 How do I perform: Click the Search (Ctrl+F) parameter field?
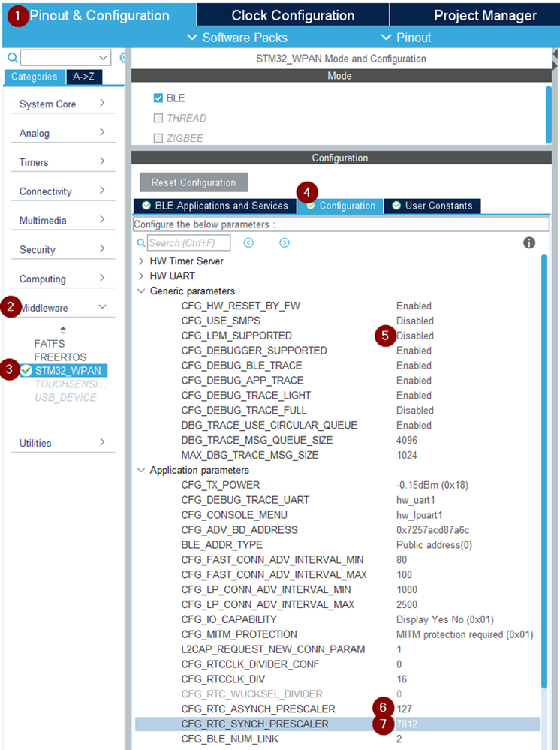188,243
